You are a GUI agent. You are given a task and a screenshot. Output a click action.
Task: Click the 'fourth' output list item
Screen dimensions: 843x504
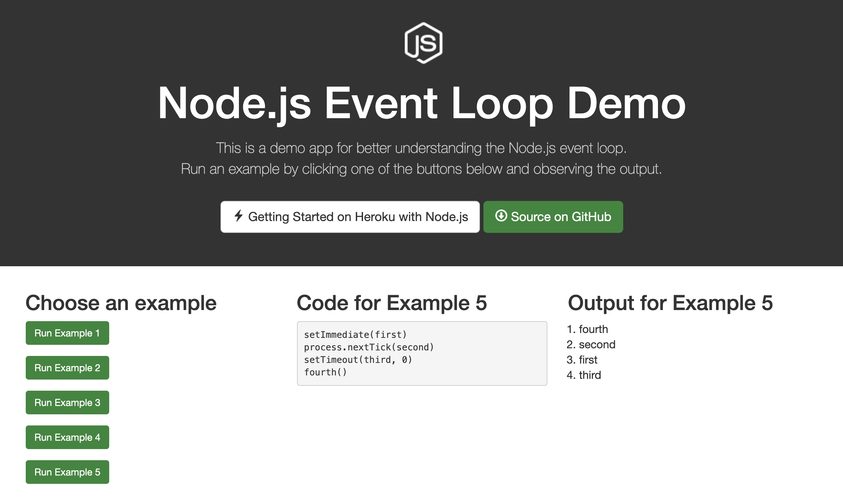coord(593,329)
